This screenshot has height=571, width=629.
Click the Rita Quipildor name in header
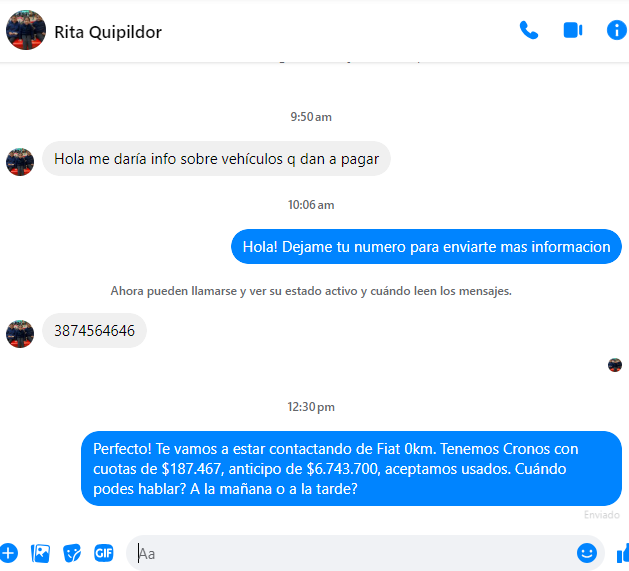coord(108,32)
